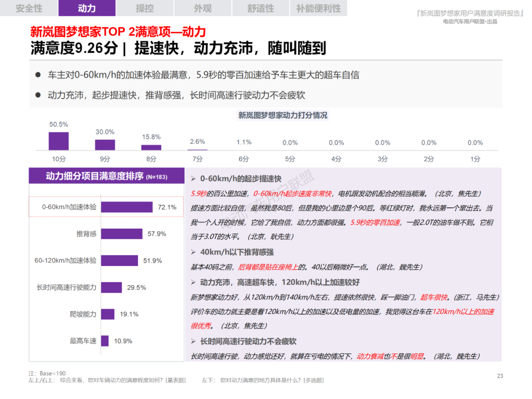
Task: Select the 0-60km/h加速体验 72.1% bar
Action: pyautogui.click(x=127, y=207)
